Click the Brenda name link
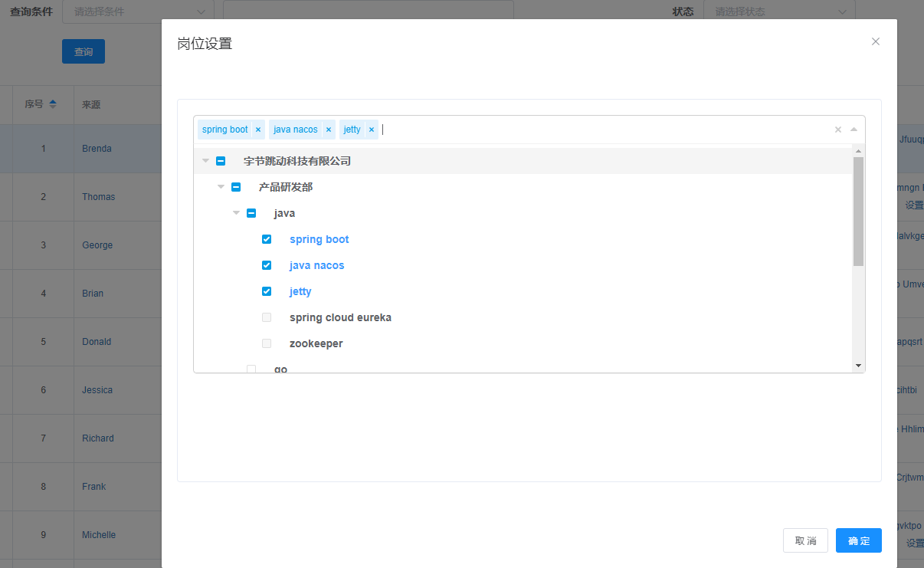Viewport: 924px width, 568px height. pos(96,148)
